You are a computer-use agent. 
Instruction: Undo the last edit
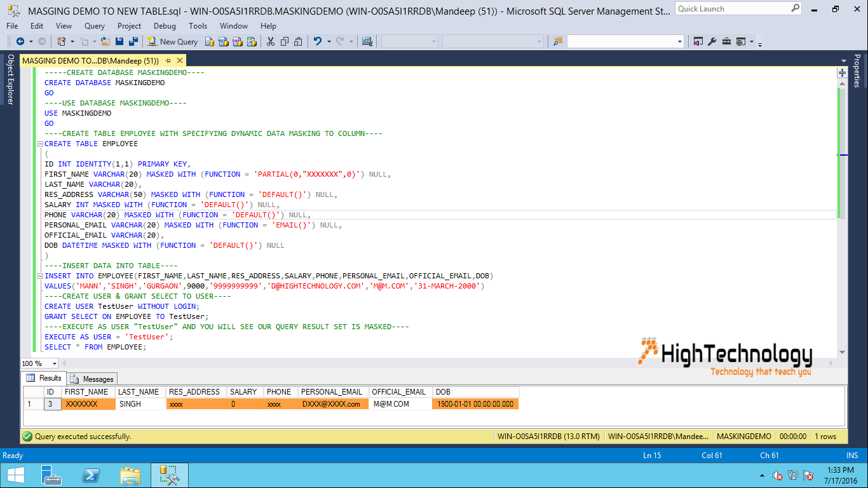[318, 41]
